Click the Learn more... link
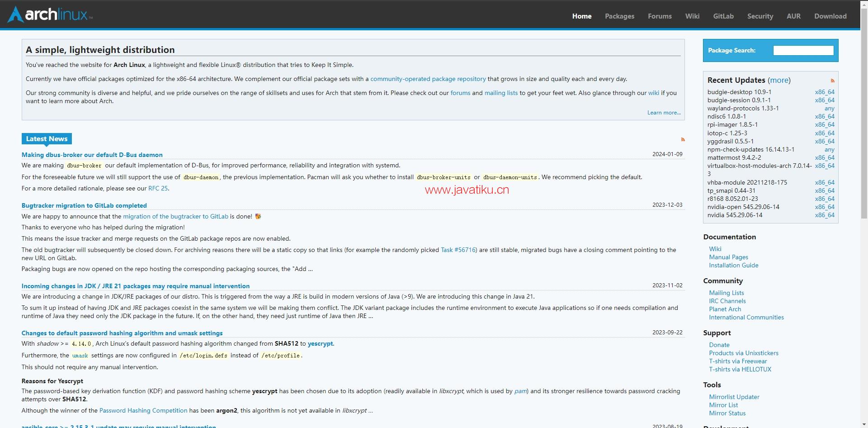The image size is (868, 428). tap(664, 113)
